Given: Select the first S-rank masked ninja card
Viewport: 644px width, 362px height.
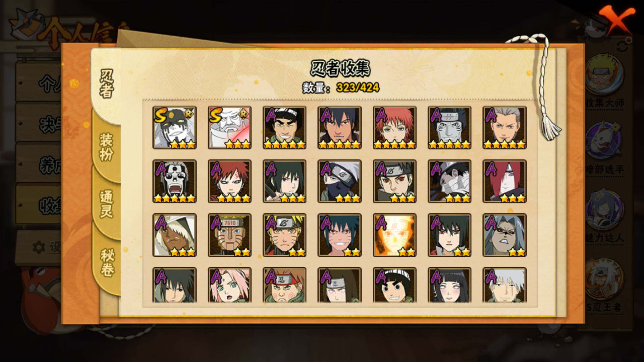Looking at the screenshot, I should click(x=174, y=128).
